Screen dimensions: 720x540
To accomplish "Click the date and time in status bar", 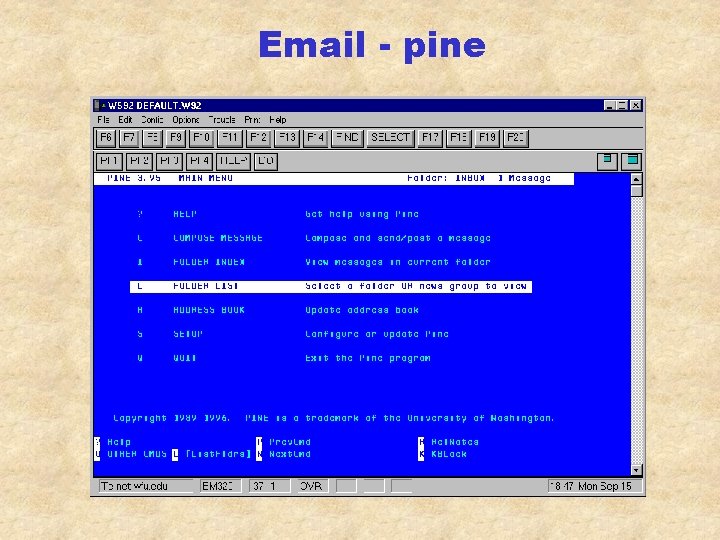I will [595, 486].
